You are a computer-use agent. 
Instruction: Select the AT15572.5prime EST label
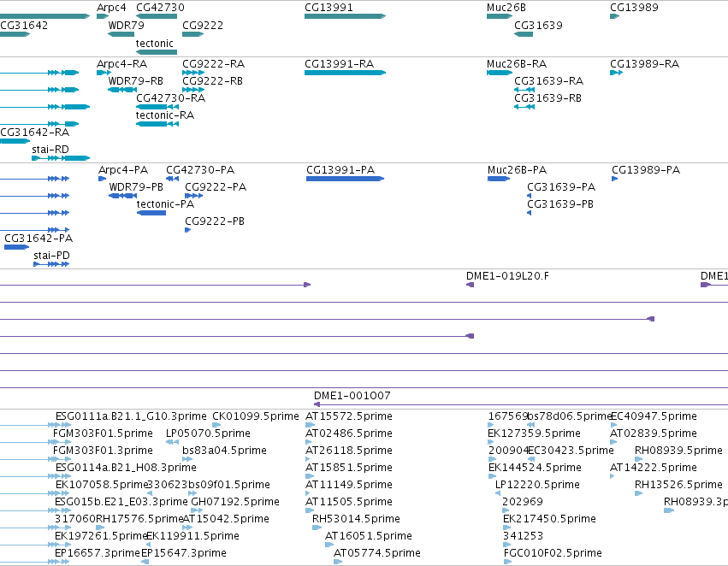coord(349,416)
